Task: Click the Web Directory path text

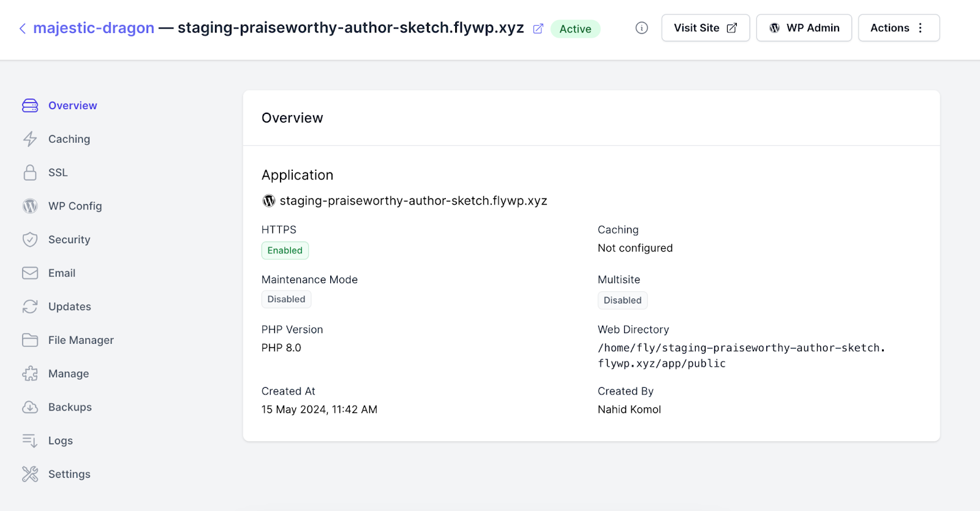Action: (742, 355)
